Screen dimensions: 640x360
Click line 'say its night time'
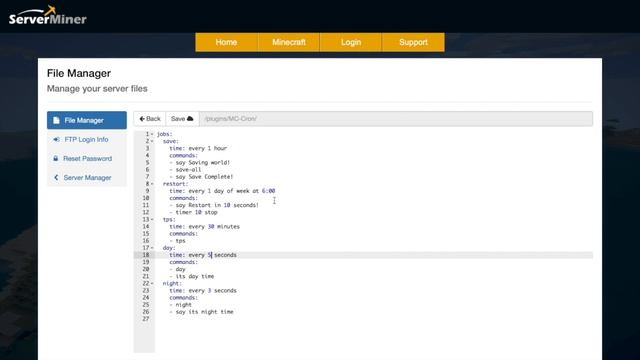201,312
